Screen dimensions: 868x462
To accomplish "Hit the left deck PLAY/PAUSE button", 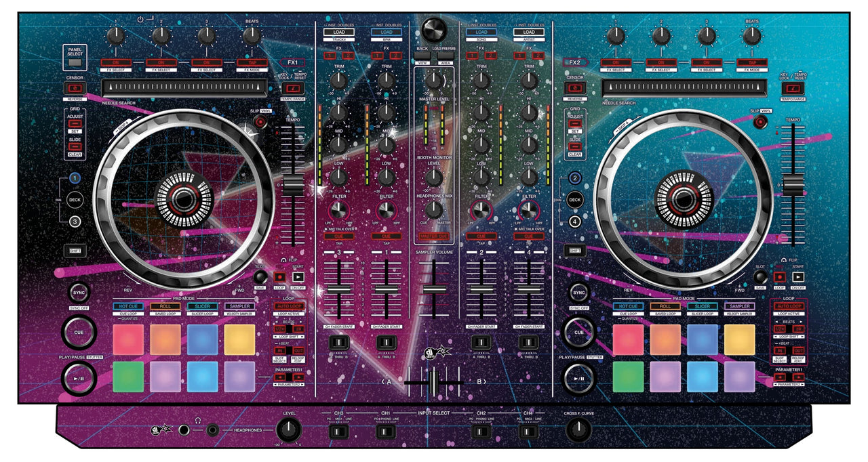I will (x=79, y=377).
